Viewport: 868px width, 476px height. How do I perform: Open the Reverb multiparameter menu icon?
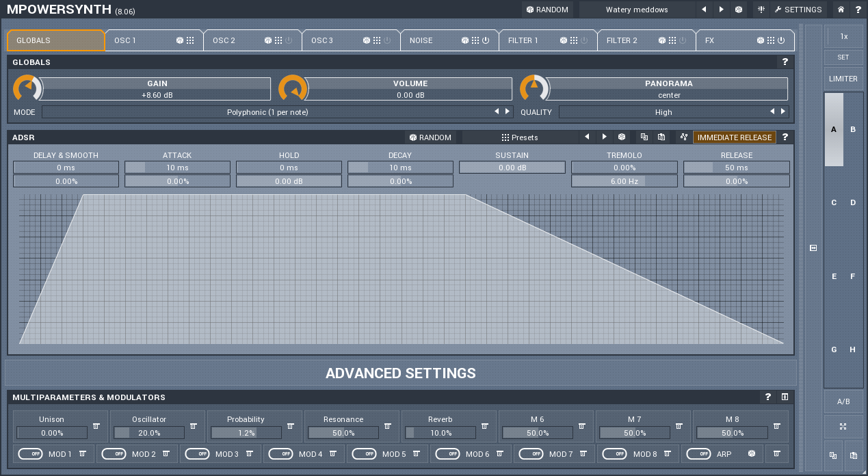484,426
